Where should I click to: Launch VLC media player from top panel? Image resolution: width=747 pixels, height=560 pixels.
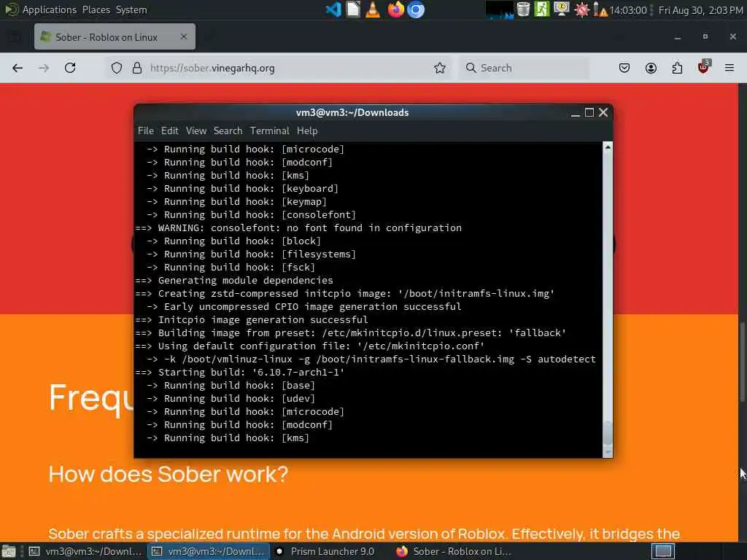(373, 9)
